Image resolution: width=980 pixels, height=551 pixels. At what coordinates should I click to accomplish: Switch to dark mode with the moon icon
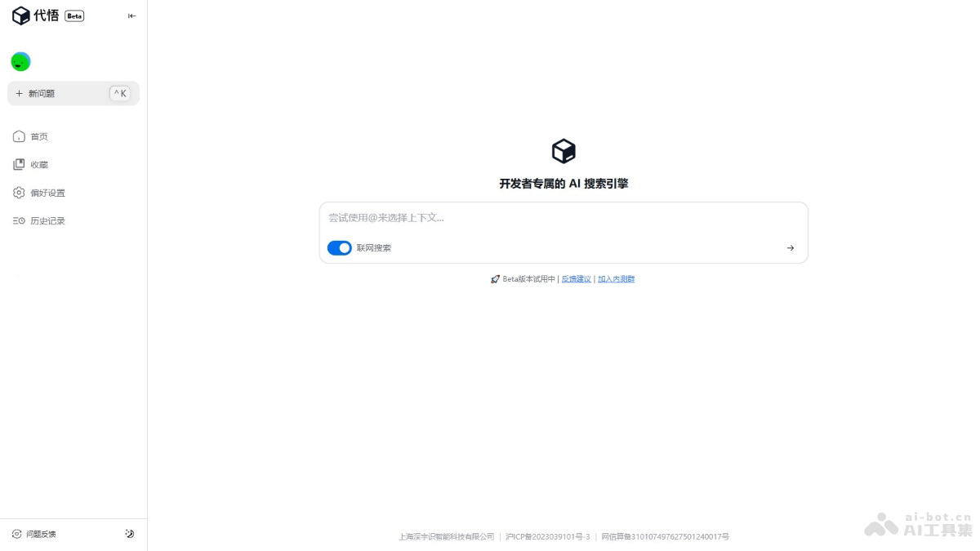pyautogui.click(x=129, y=534)
